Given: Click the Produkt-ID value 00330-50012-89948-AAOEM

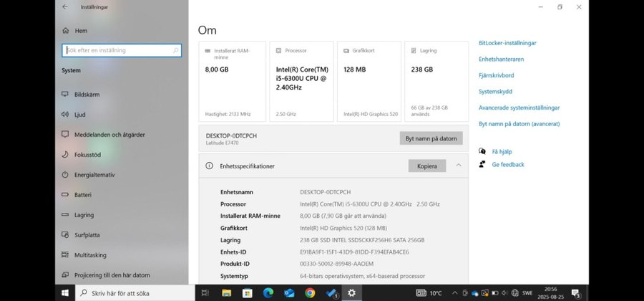Looking at the screenshot, I should coord(337,264).
